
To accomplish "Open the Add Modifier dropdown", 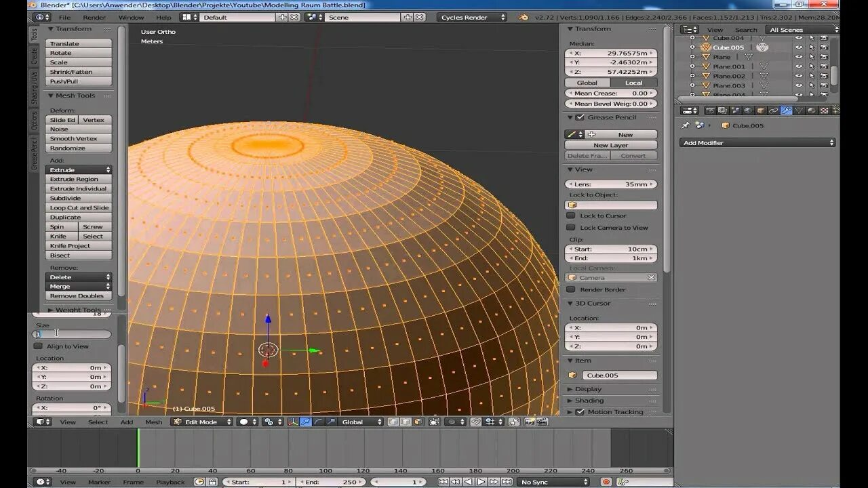I will point(757,143).
